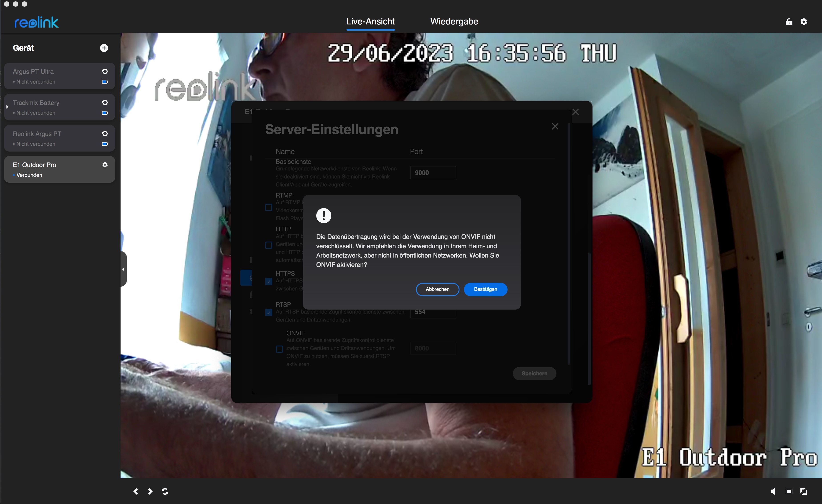Screen dimensions: 822x504
Task: Toggle fullscreen view icon at bottom right
Action: (x=804, y=491)
